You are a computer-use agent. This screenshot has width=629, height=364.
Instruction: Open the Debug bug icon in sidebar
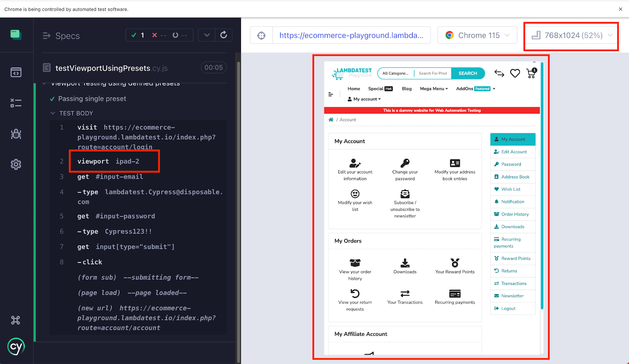click(16, 134)
